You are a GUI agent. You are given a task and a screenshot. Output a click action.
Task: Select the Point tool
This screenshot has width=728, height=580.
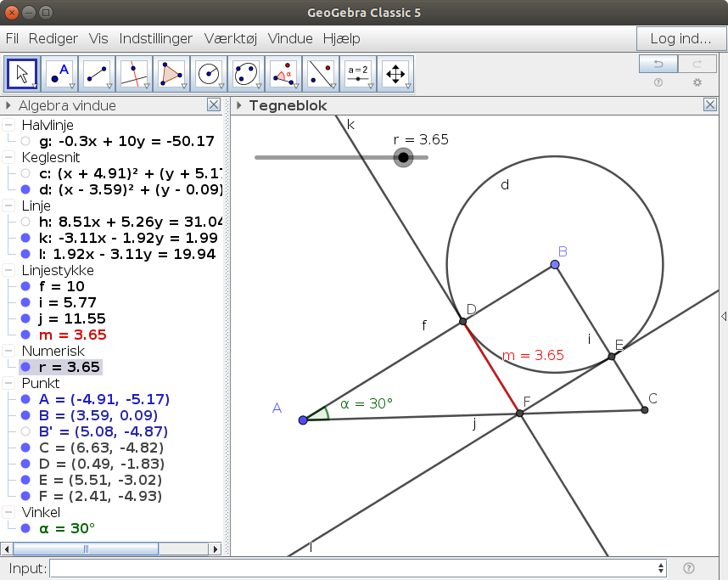coord(59,74)
